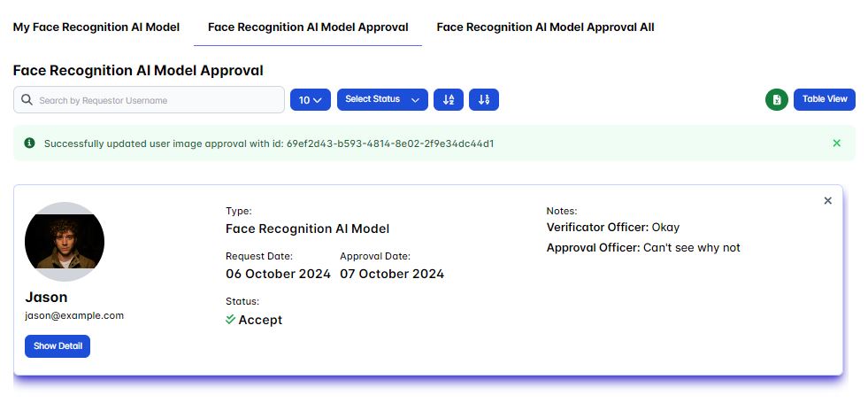Select the Face Recognition AI Model Approval tab
This screenshot has height=403, width=868.
point(308,27)
